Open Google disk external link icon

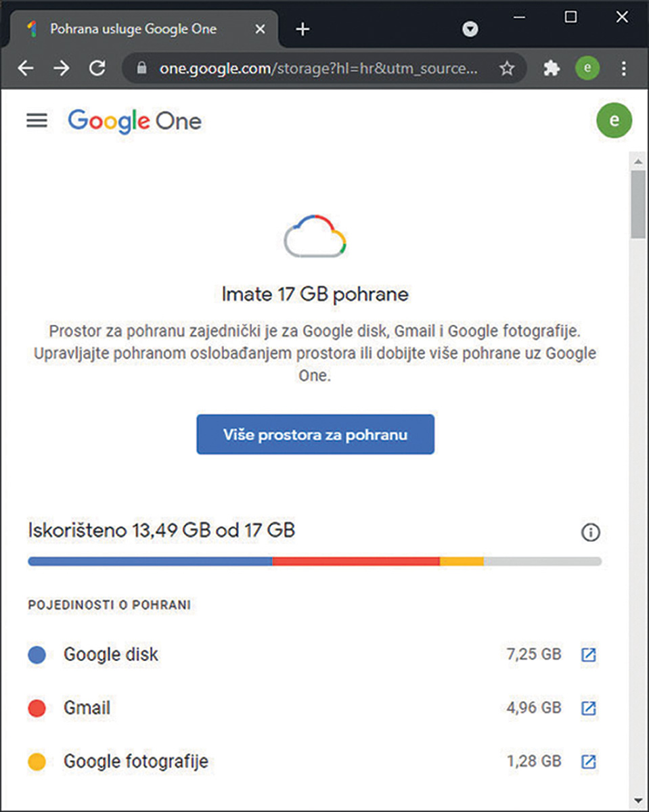tap(589, 655)
